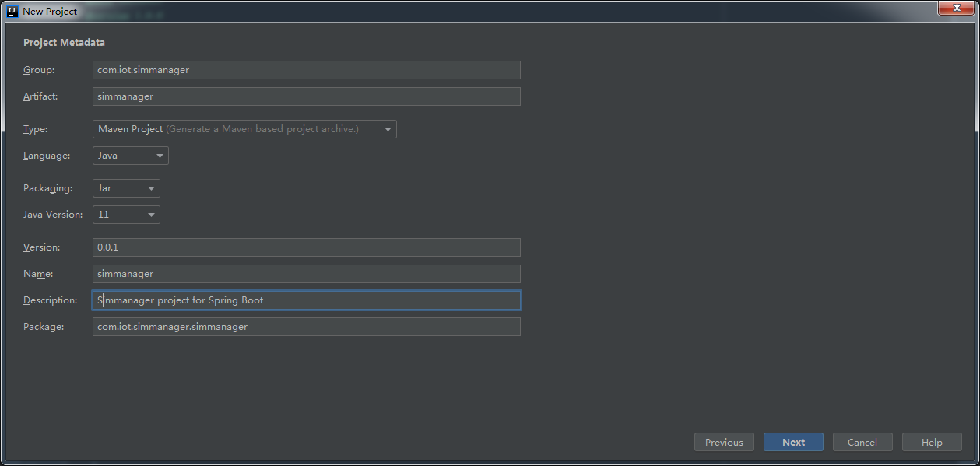
Task: Edit the Version field 0.0.1
Action: (x=307, y=247)
